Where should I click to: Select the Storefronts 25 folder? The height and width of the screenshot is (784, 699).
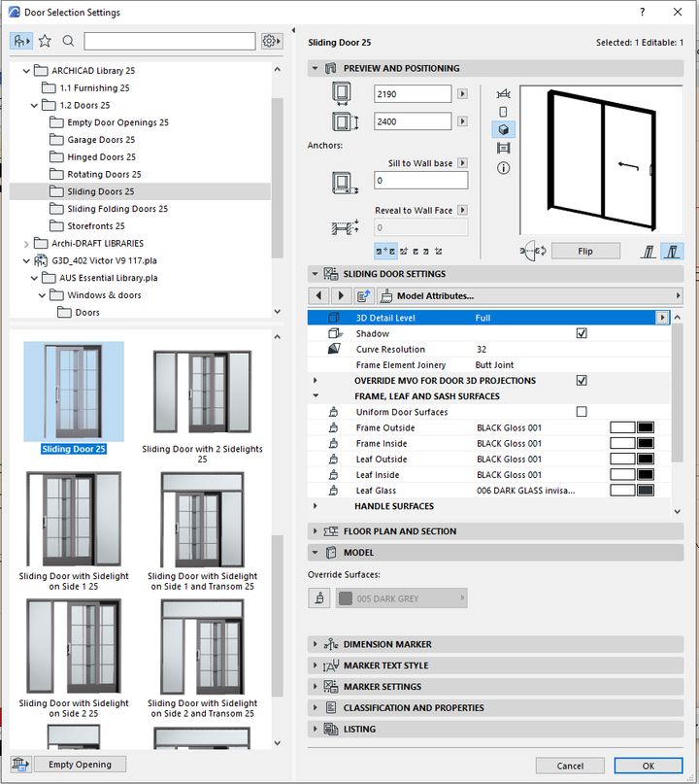click(96, 226)
